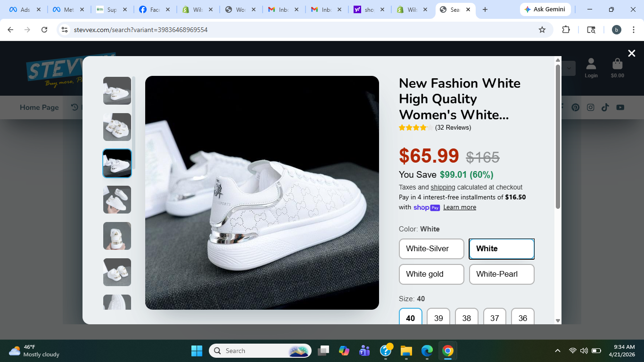Select the first shoe thumbnail

pyautogui.click(x=117, y=90)
